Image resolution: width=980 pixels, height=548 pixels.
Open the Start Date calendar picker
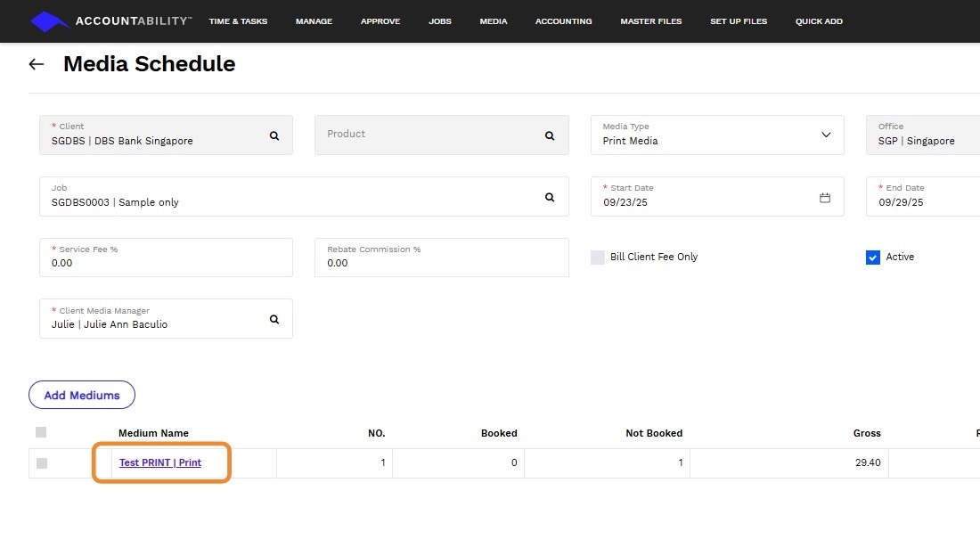coord(825,198)
